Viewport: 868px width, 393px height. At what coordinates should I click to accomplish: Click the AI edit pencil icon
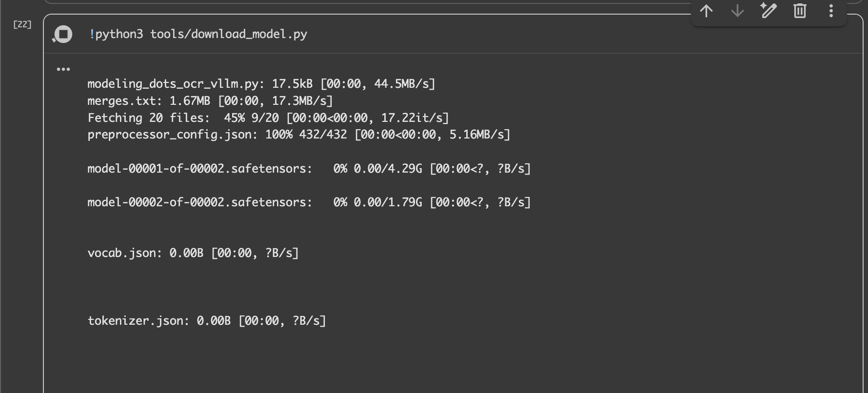coord(769,11)
